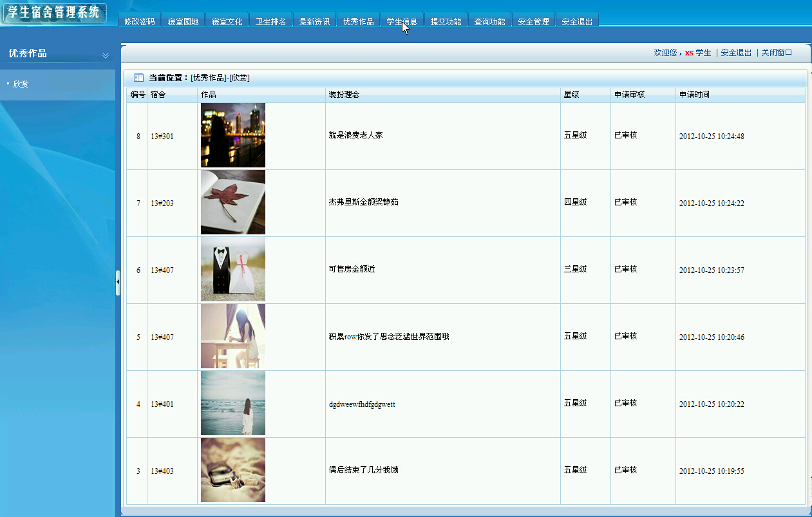The height and width of the screenshot is (517, 812).
Task: Click the 安全退出 tab in the top navigation
Action: click(x=577, y=21)
